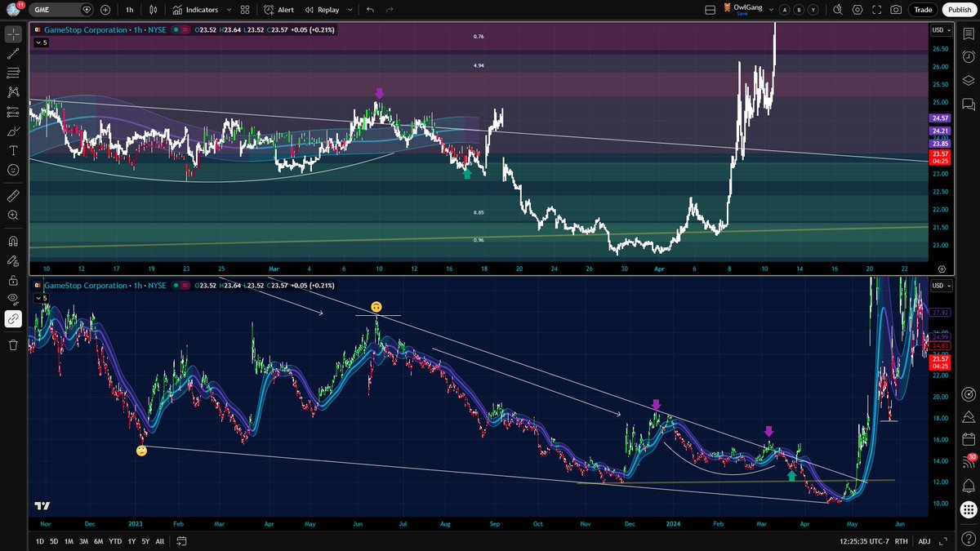Open the forecasting and measurement tools

13,112
